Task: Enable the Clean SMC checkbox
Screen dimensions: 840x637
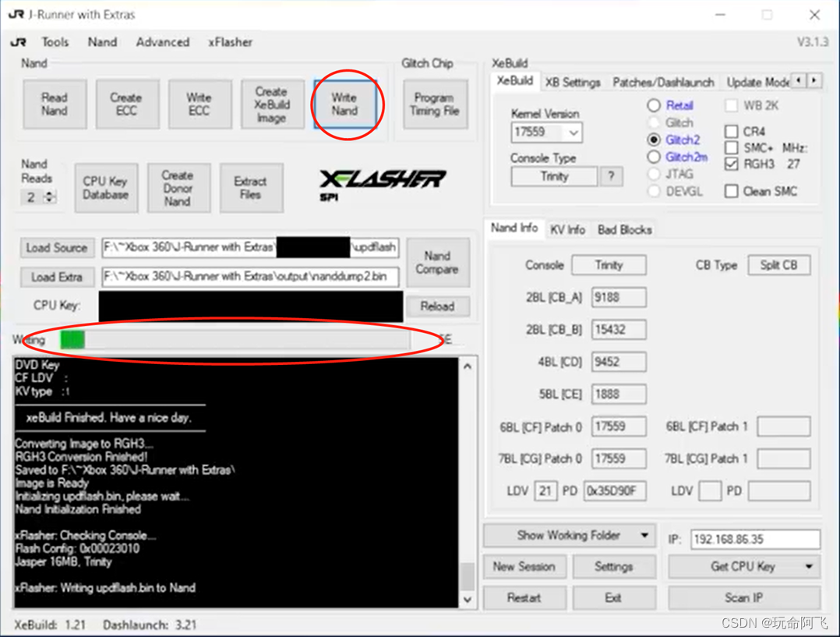Action: point(731,191)
